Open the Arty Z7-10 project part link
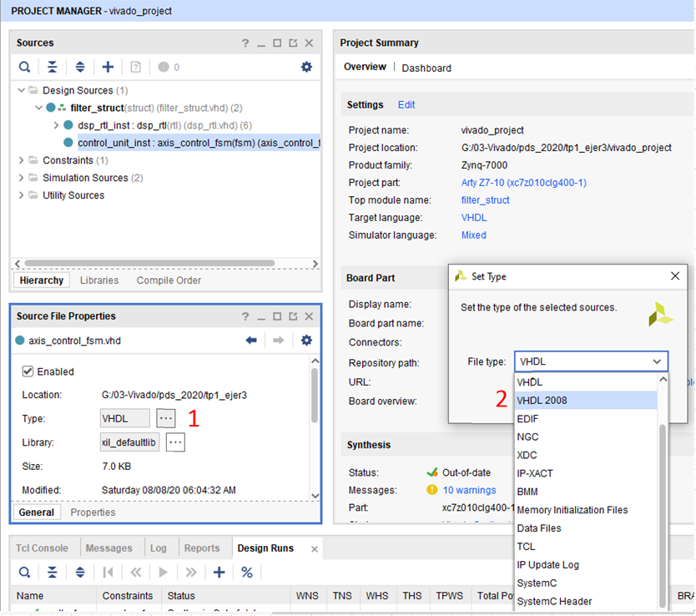 (524, 183)
